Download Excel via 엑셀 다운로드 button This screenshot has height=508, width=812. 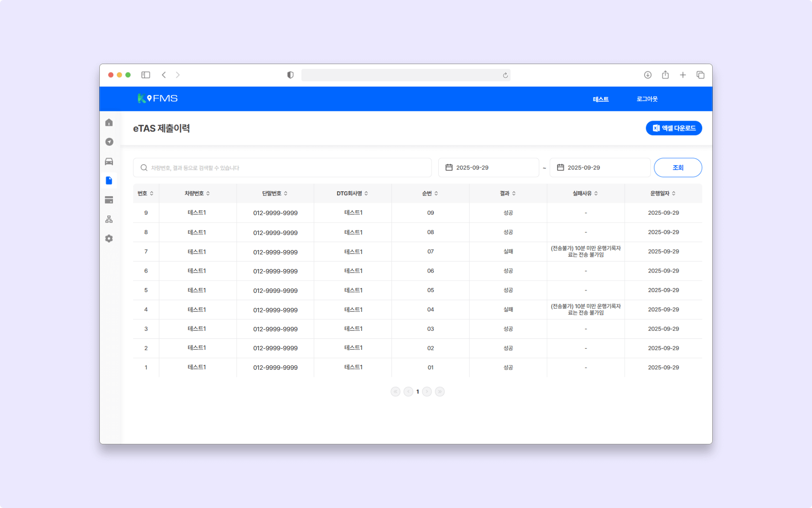[673, 128]
